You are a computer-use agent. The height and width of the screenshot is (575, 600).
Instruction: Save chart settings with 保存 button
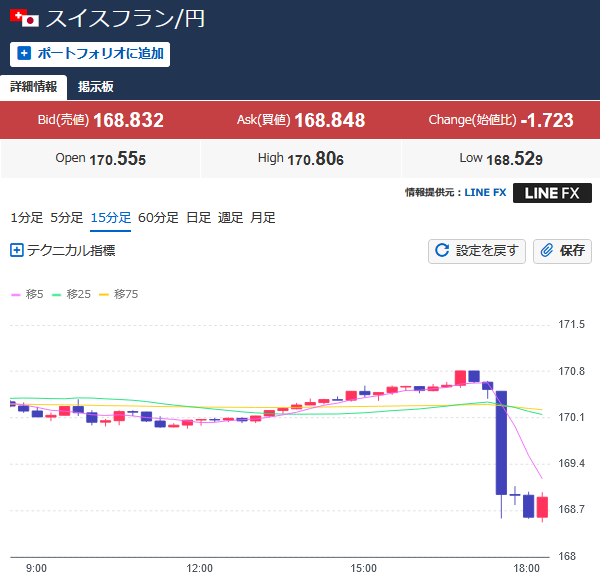pos(562,251)
